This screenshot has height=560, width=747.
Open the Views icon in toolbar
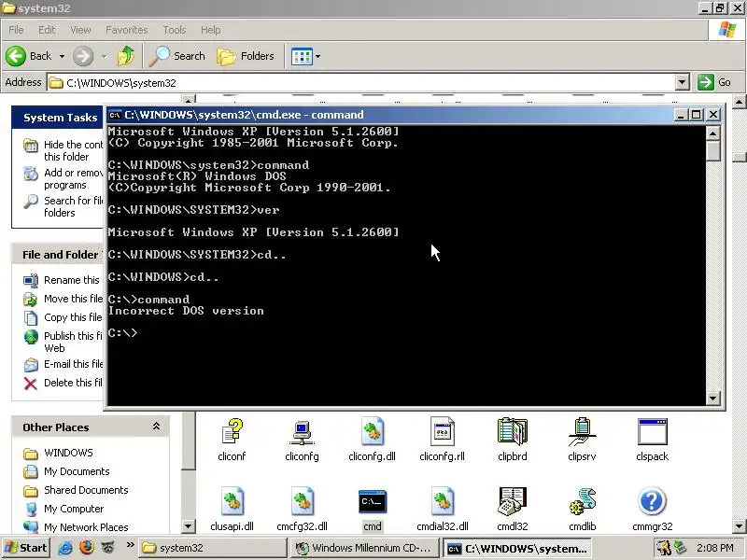(x=302, y=57)
